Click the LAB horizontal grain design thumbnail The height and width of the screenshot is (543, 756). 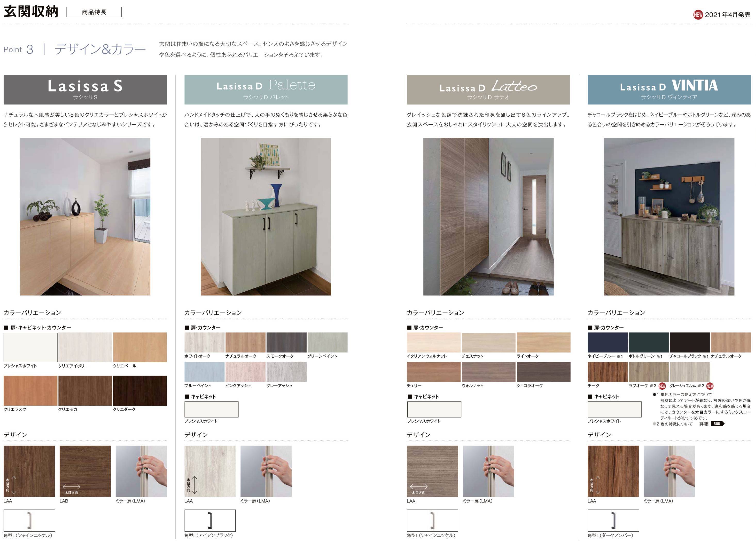[x=85, y=471]
